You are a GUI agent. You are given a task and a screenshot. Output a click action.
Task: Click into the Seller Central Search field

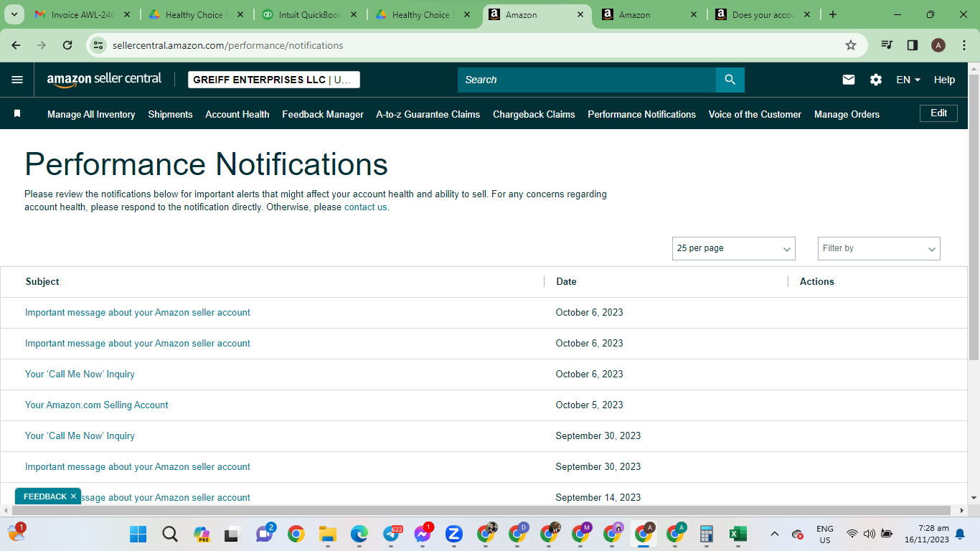point(587,80)
